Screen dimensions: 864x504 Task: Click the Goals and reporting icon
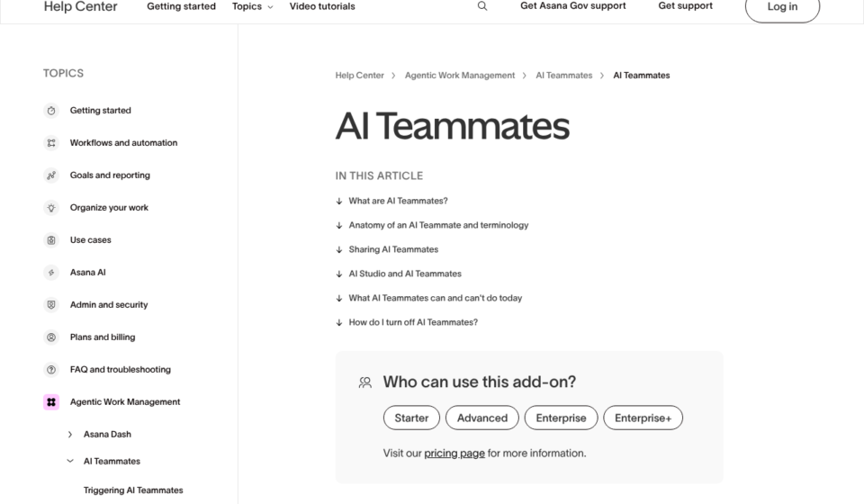tap(51, 175)
